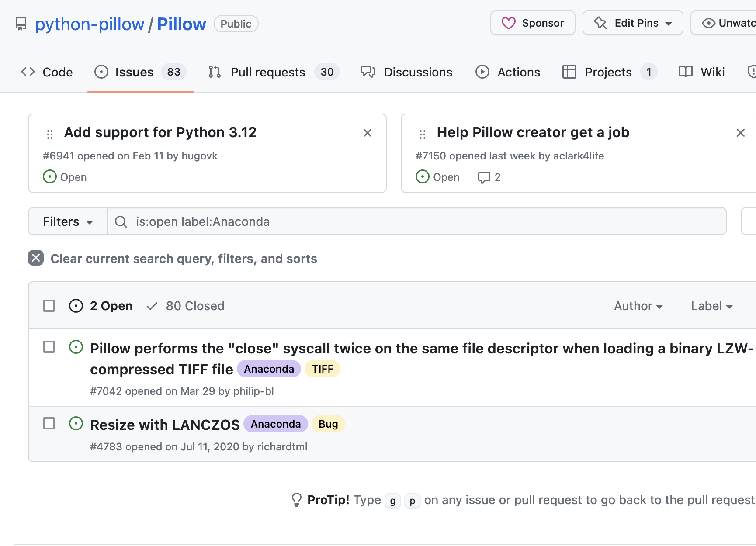The width and height of the screenshot is (756, 546).
Task: Open pinned issue Help Pillow creator get a job
Action: pos(533,132)
